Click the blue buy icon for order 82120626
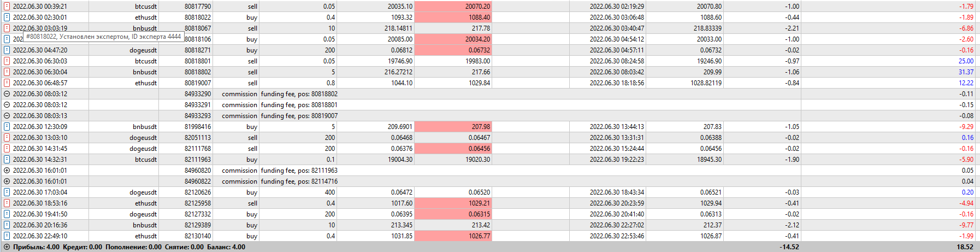This screenshot has width=980, height=252. (7, 192)
